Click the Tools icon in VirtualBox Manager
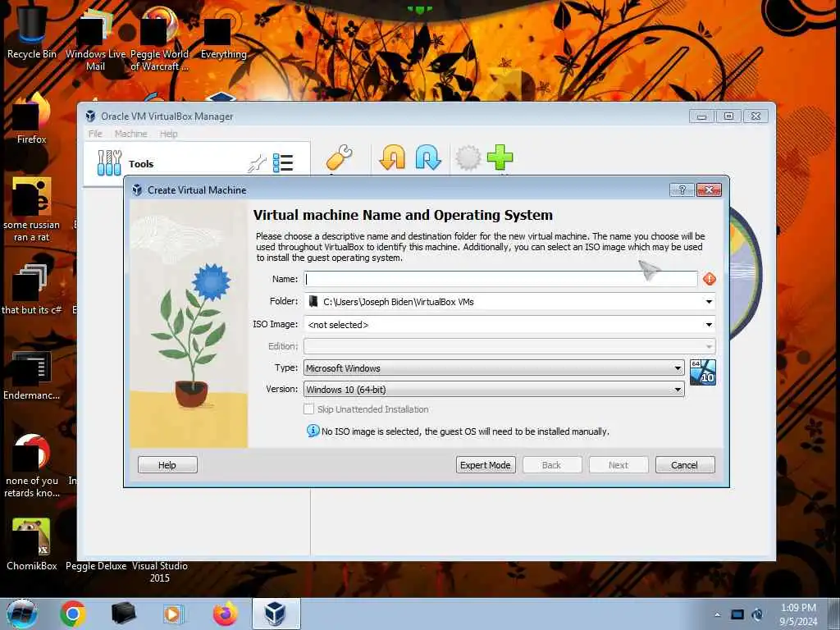840x630 pixels. pyautogui.click(x=109, y=162)
